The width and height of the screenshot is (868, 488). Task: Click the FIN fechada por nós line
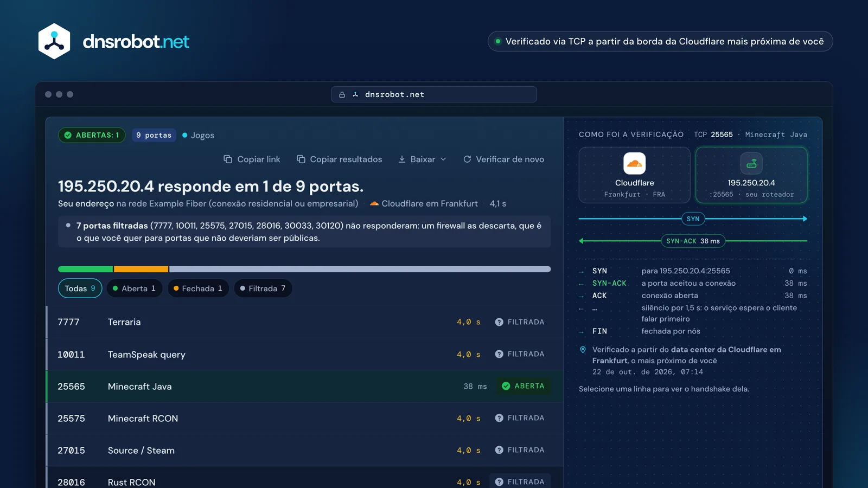(693, 331)
